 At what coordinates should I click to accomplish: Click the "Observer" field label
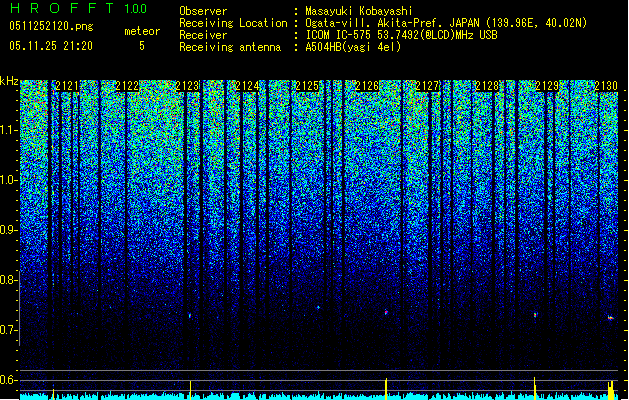(203, 11)
